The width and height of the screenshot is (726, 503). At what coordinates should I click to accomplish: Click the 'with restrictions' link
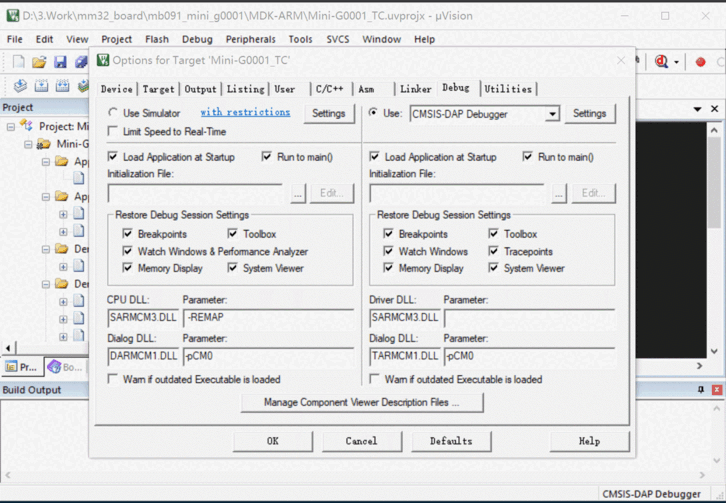click(x=245, y=113)
